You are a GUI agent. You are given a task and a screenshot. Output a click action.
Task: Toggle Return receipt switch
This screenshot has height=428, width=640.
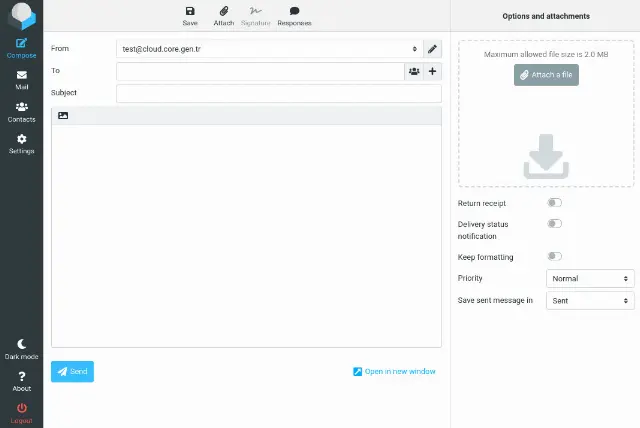coord(554,203)
